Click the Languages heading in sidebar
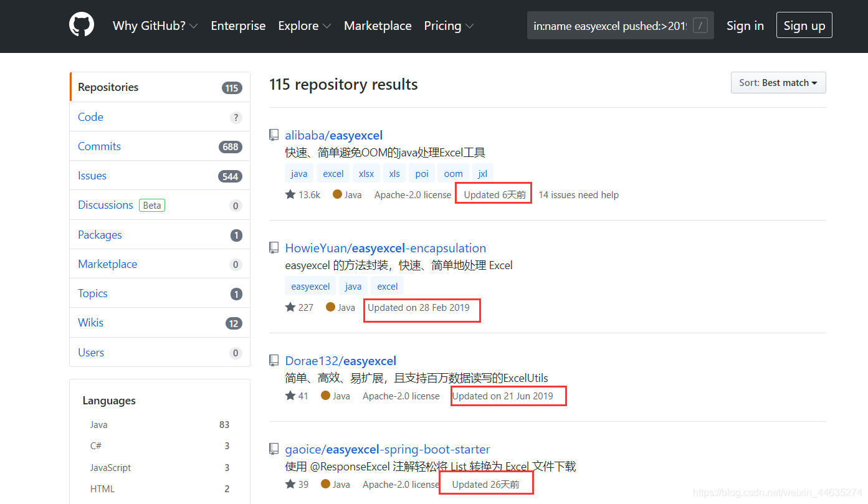The height and width of the screenshot is (504, 868). (109, 401)
